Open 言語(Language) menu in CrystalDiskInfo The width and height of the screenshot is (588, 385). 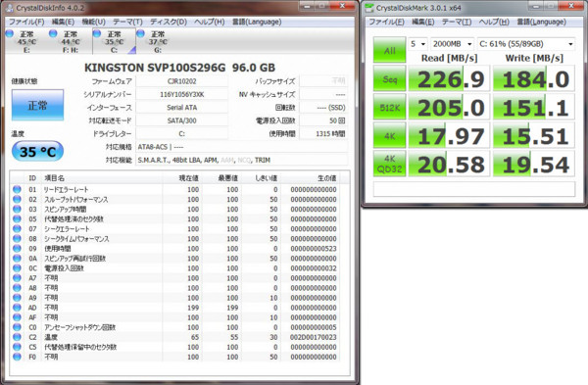pos(257,22)
